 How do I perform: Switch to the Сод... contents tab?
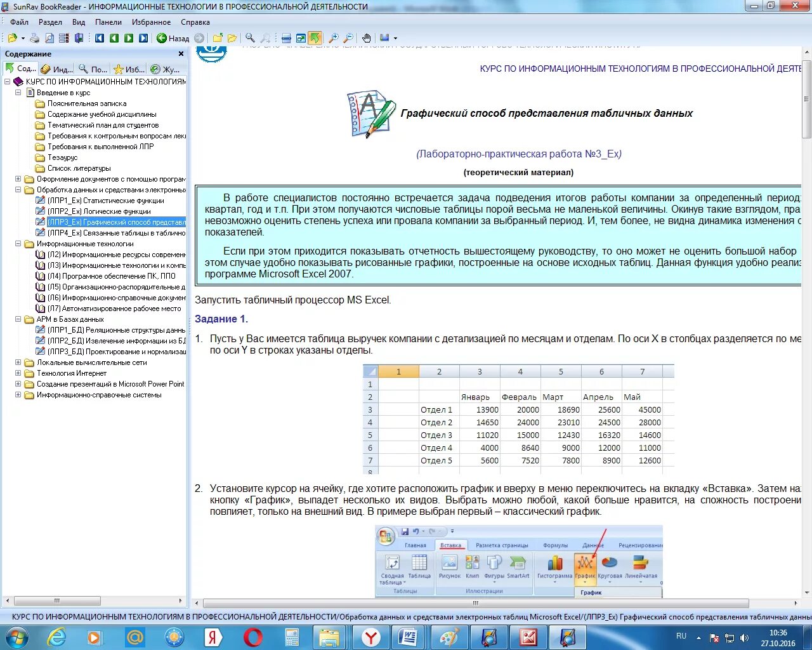click(x=21, y=69)
